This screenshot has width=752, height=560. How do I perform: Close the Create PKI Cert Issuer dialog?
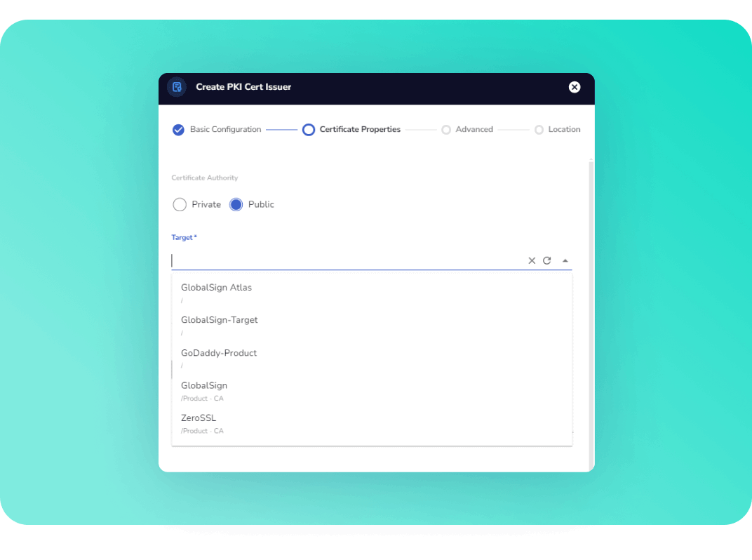(x=575, y=87)
